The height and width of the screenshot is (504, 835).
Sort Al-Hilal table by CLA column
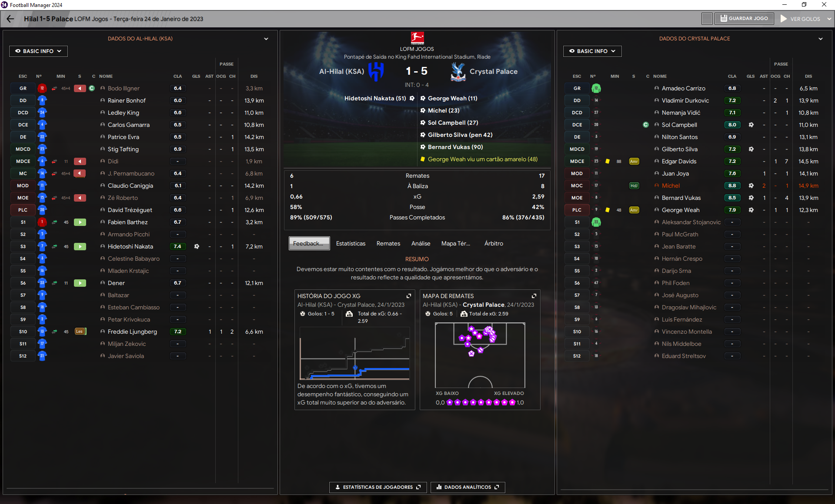click(x=177, y=76)
